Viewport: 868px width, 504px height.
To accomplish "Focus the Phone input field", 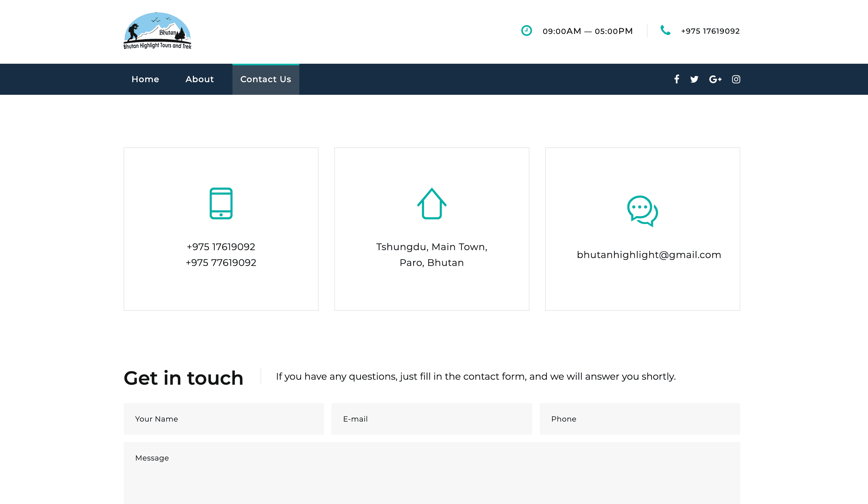I will [640, 419].
